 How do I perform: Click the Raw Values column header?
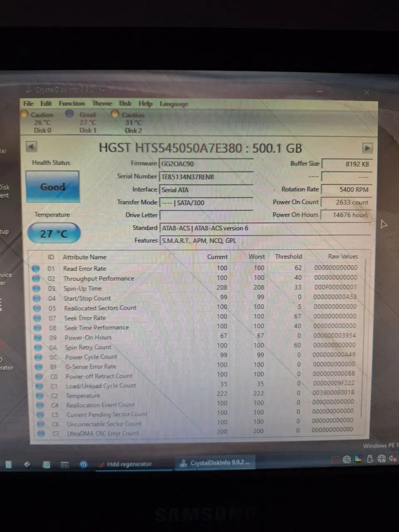pos(343,256)
